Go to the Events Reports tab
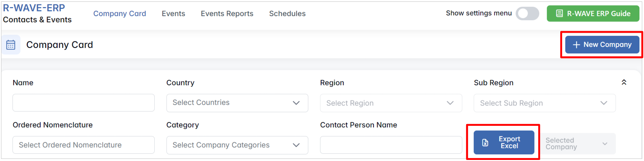644x161 pixels. (x=227, y=14)
